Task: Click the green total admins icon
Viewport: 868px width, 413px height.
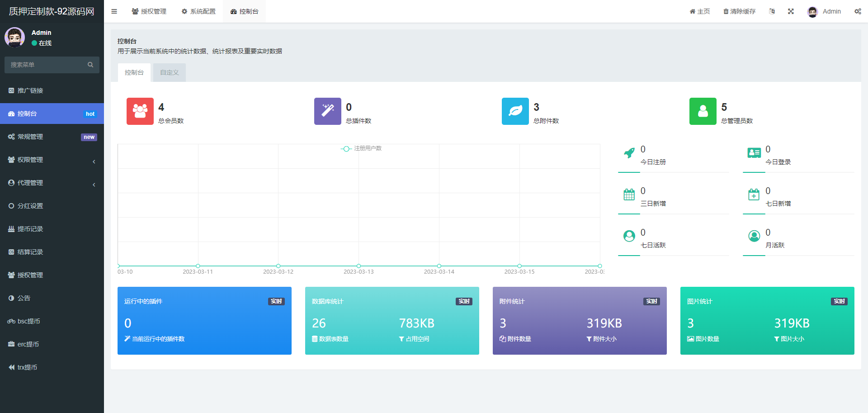Action: pyautogui.click(x=703, y=111)
